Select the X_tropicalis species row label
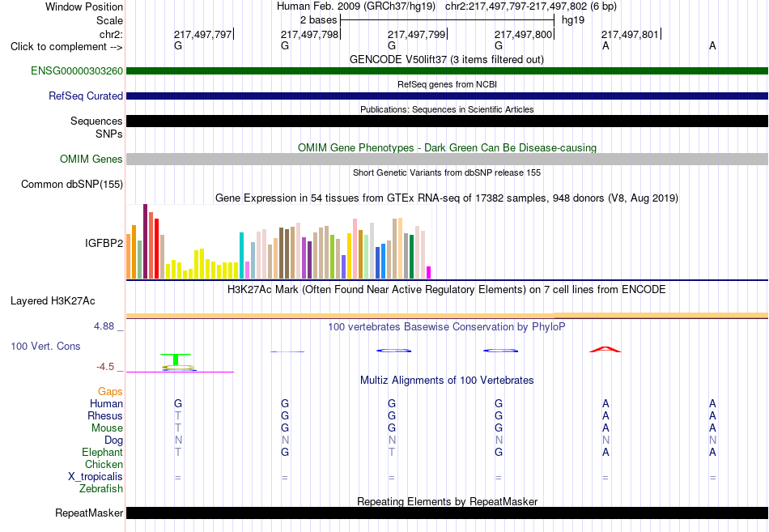769x532 pixels. click(x=96, y=477)
